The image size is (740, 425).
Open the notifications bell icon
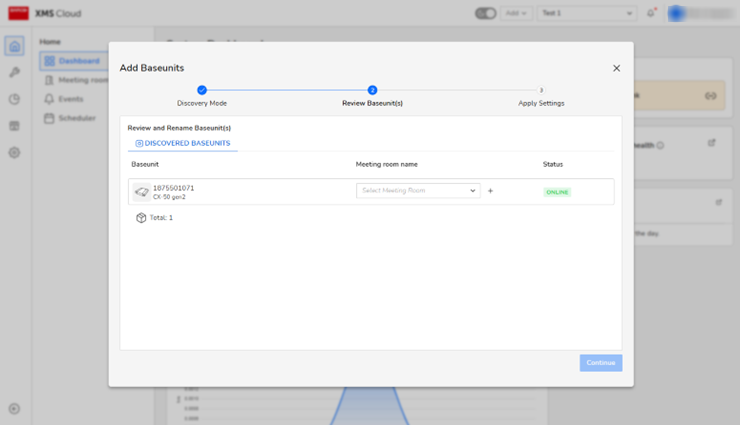point(651,13)
